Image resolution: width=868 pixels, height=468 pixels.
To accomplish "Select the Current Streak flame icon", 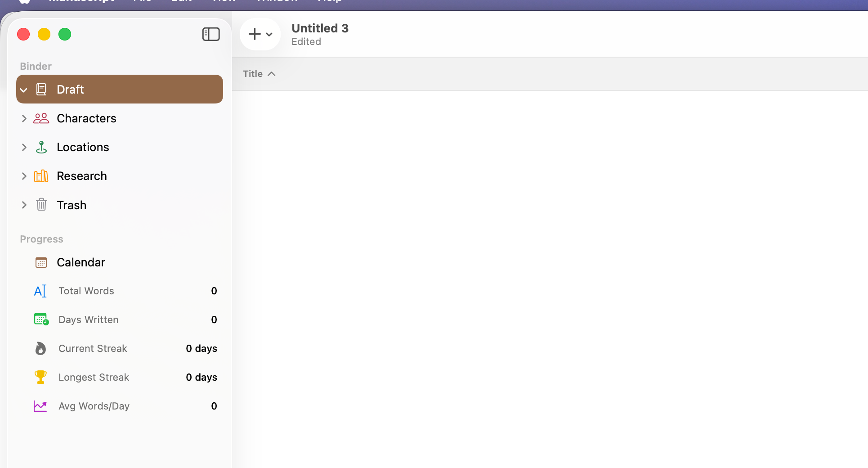I will pyautogui.click(x=40, y=348).
